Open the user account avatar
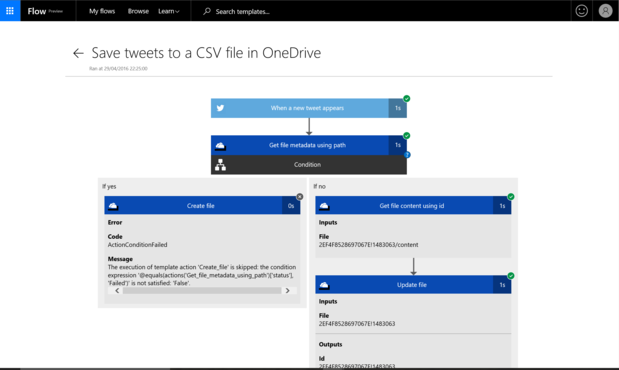619x370 pixels. 605,11
